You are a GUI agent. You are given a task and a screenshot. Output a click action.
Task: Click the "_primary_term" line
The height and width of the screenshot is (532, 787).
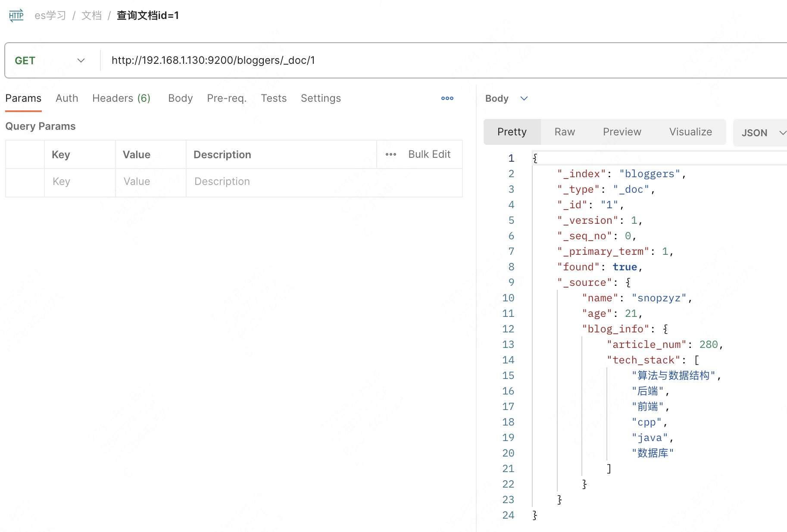[615, 251]
